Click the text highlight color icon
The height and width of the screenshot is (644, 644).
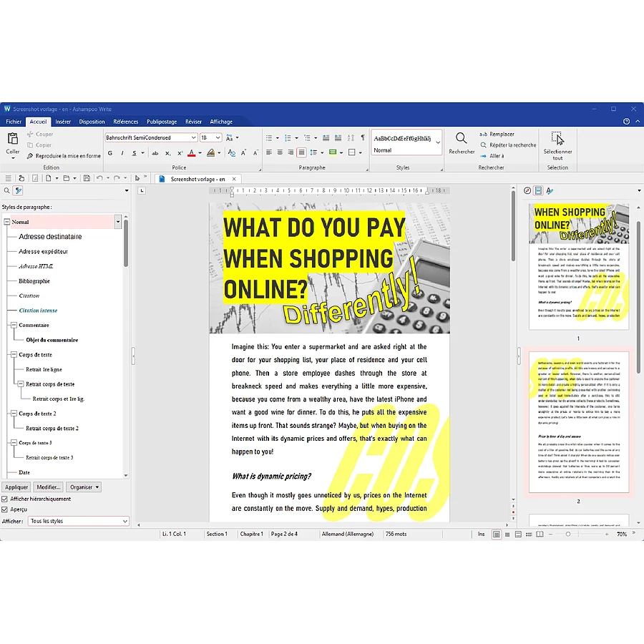[x=210, y=153]
